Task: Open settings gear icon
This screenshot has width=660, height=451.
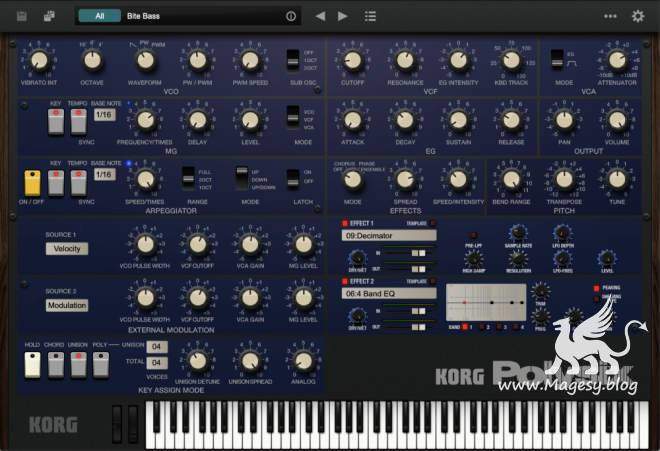Action: point(638,16)
